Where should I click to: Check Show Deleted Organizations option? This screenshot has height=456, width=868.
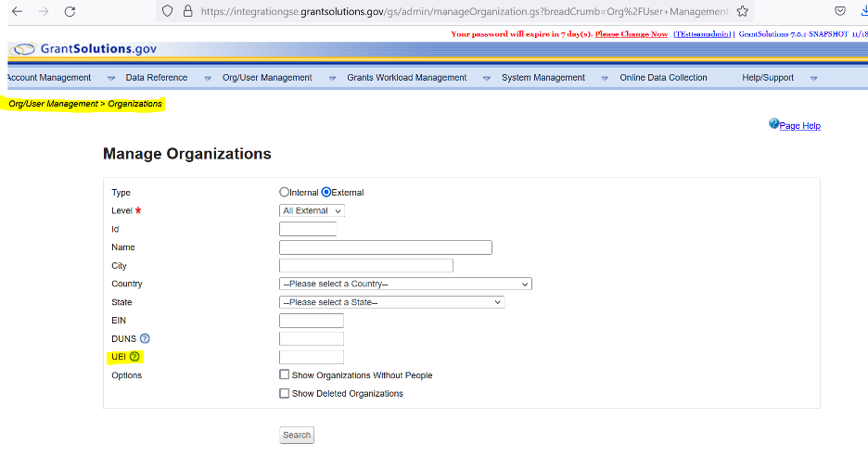[285, 393]
